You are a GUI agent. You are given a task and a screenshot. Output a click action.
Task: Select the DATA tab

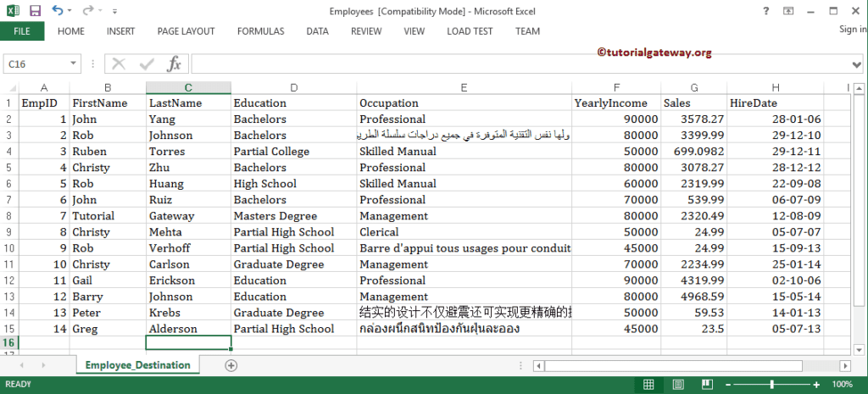click(x=318, y=31)
